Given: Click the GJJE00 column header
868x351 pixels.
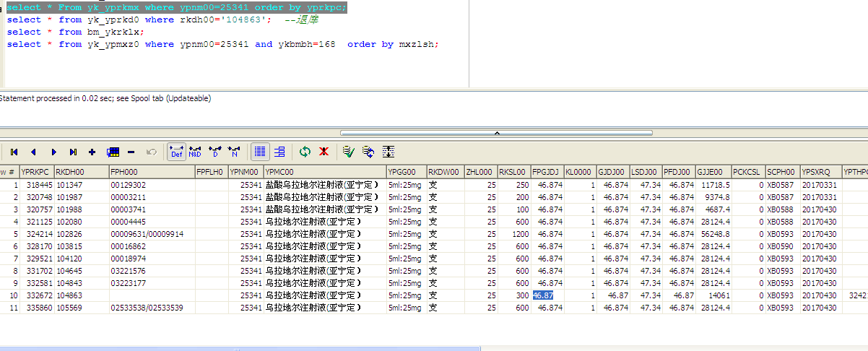Looking at the screenshot, I should [711, 172].
